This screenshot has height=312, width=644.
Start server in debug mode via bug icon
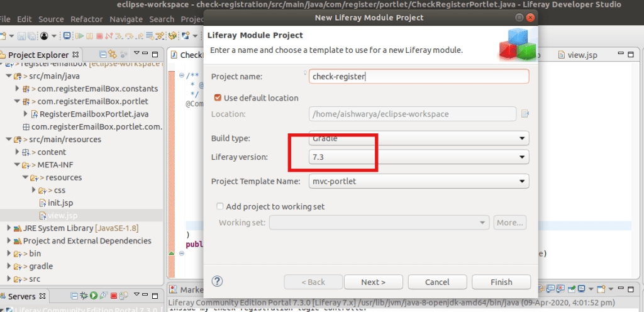point(84,296)
